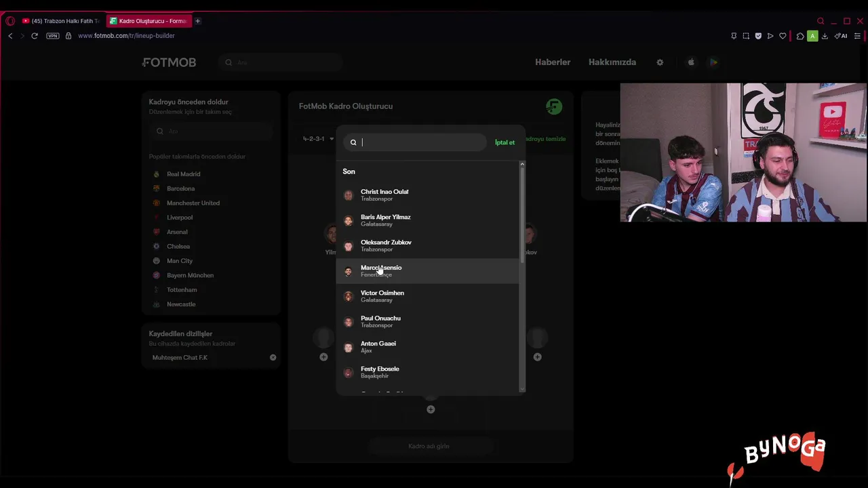Open the ad blocker shield icon
868x488 pixels.
coord(758,36)
